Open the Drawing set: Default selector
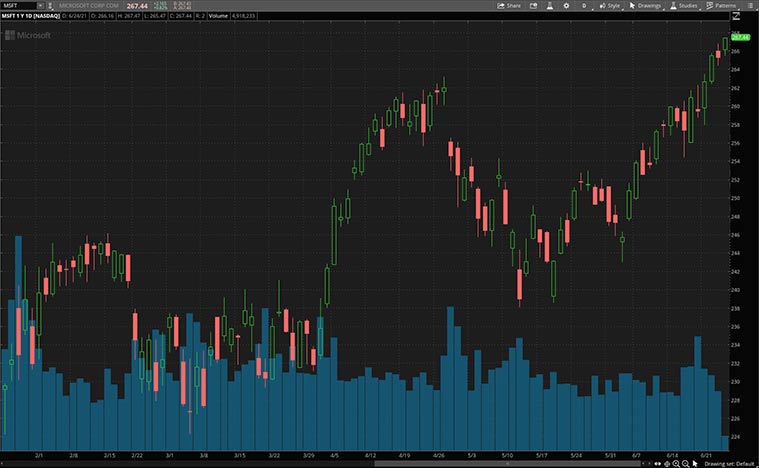This screenshot has height=468, width=759. 729,464
